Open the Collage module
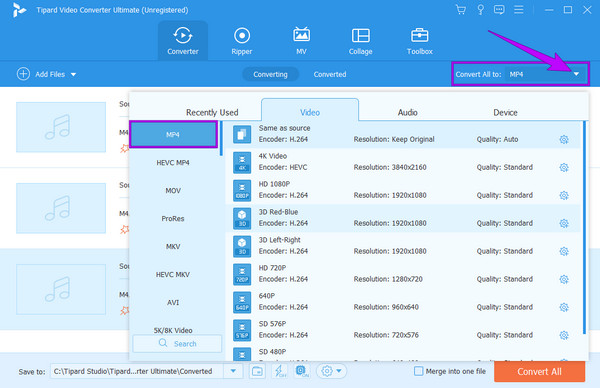 coord(360,41)
